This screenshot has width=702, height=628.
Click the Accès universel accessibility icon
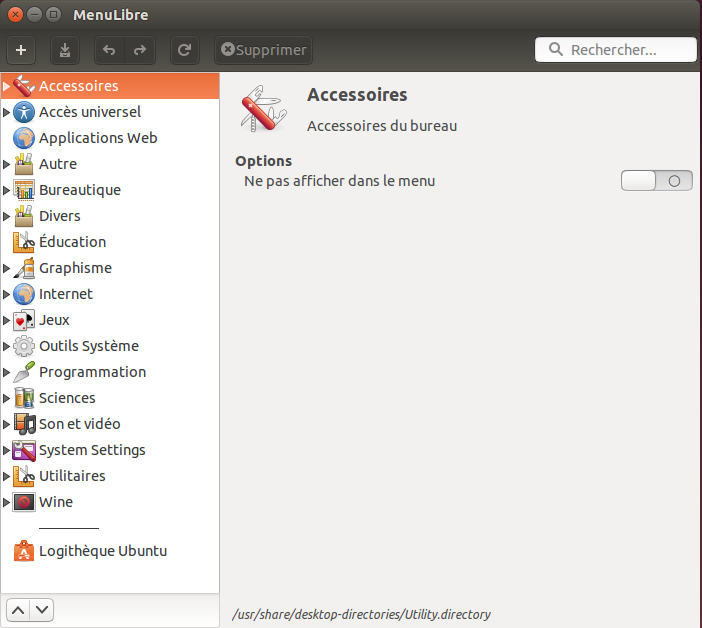[24, 112]
